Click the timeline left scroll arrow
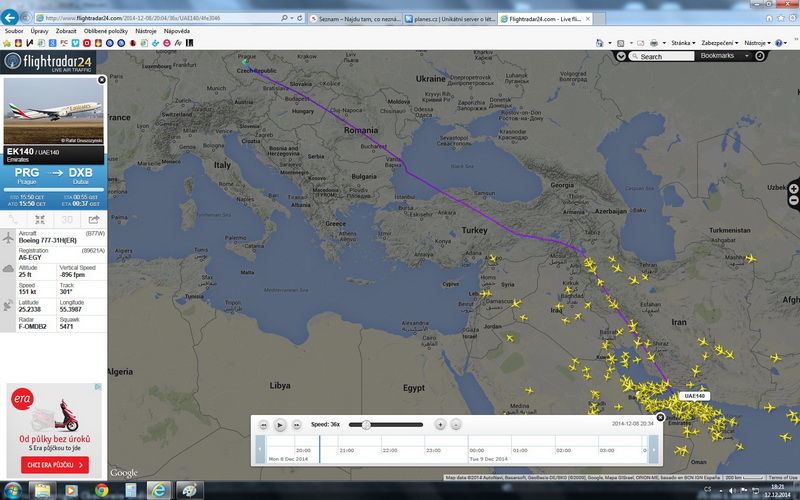Screen dimensions: 800x500 (260, 449)
